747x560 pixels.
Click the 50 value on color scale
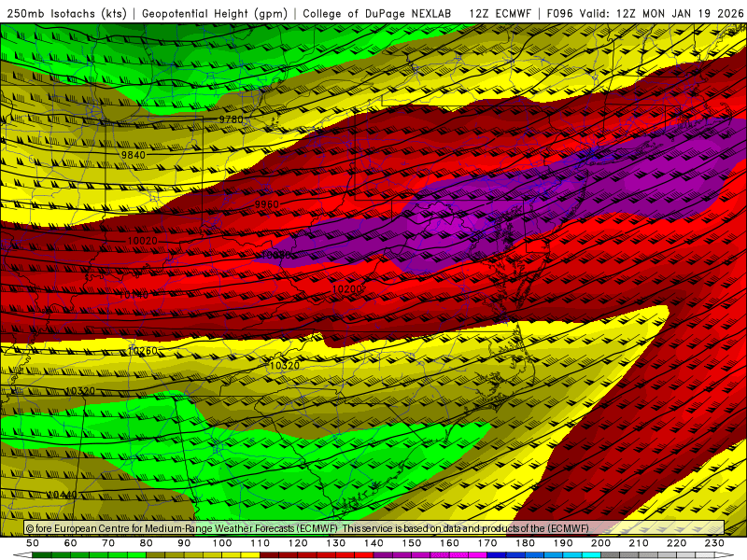[33, 543]
